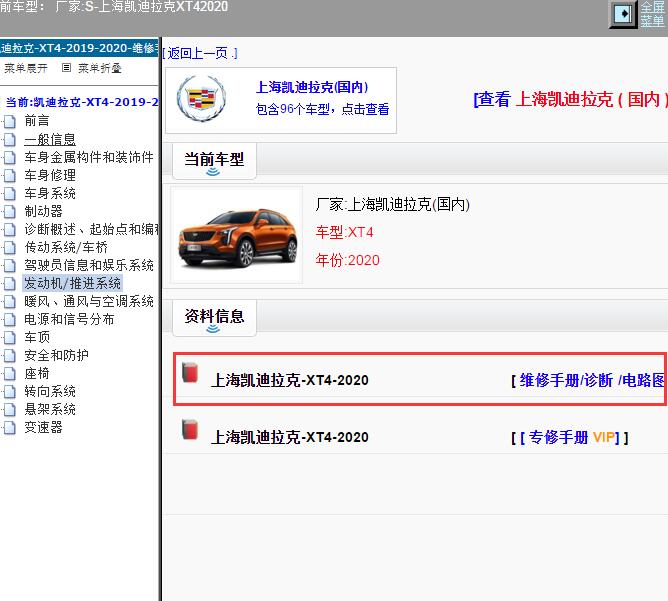Open 上海凯迪拉克(国内) brand link
The image size is (668, 601).
312,87
